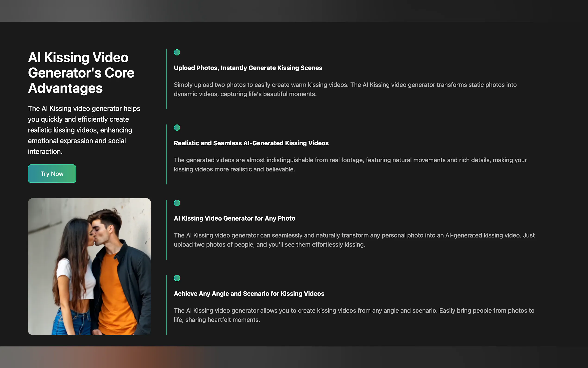Click the paragraph about transforming personal photos
The image size is (588, 368).
(354, 240)
